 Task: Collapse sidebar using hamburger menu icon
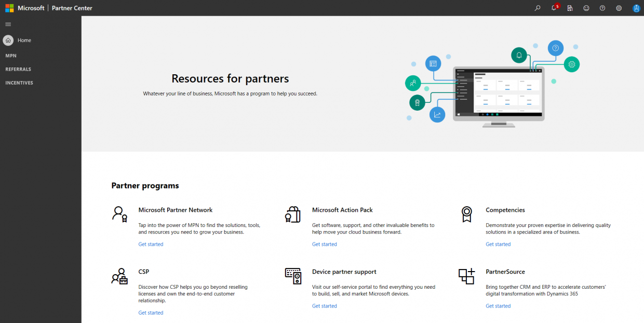[8, 24]
